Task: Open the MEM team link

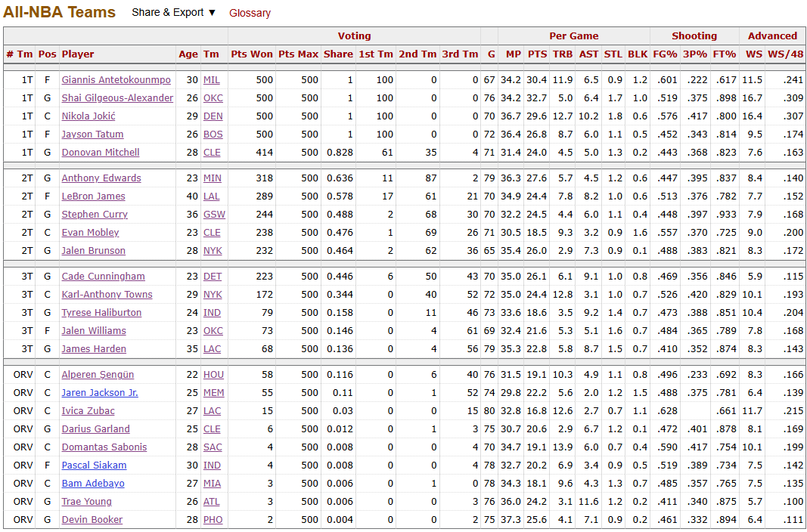Action: point(213,392)
